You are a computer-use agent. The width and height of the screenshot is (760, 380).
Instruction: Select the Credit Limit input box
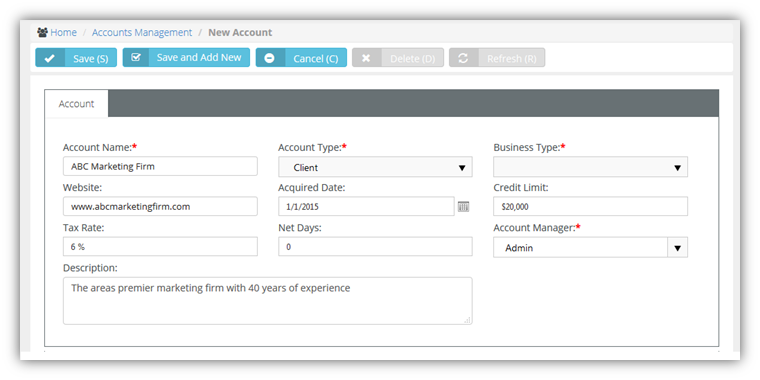pyautogui.click(x=590, y=206)
